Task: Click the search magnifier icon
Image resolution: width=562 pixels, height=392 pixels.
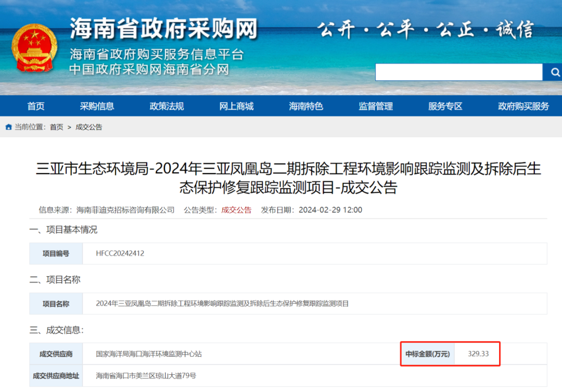Action: pos(554,72)
